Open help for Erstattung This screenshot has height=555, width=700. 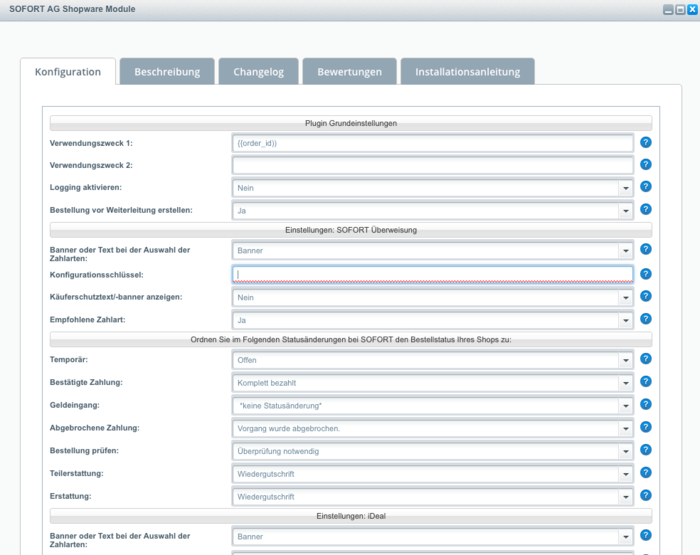[x=646, y=495]
